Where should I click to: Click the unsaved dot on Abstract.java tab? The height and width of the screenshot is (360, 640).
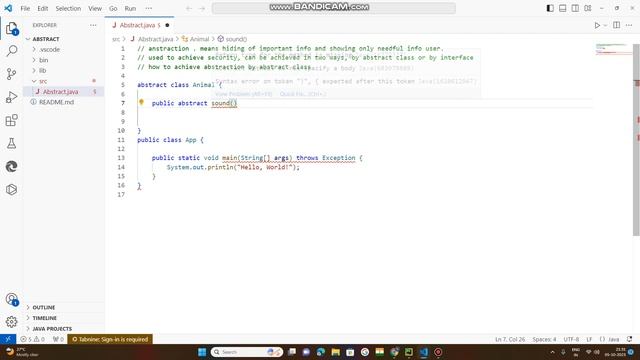tap(167, 25)
